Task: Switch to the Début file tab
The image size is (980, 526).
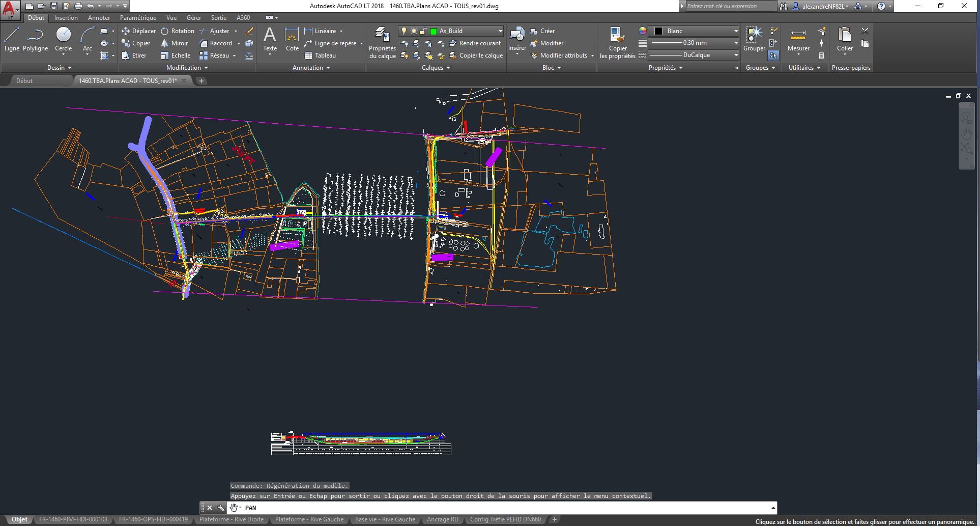Action: (24, 81)
